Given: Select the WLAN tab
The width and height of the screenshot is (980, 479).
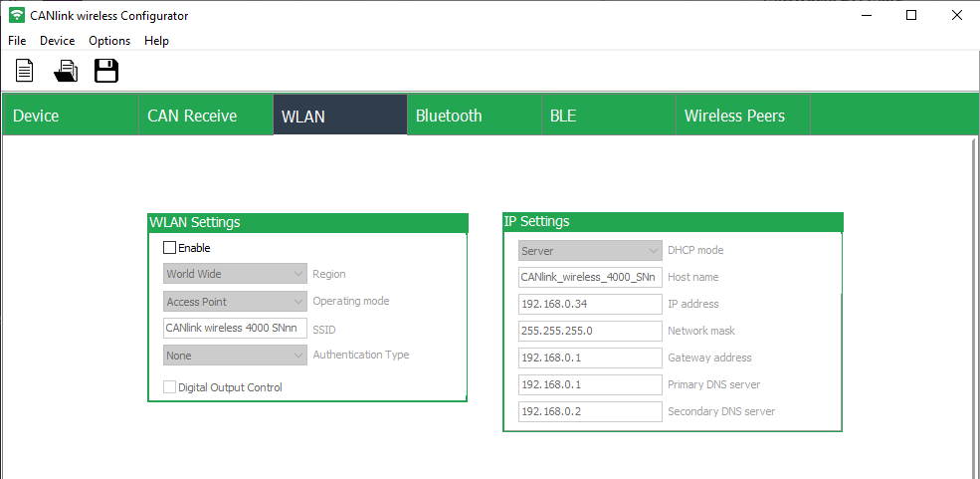Looking at the screenshot, I should click(340, 116).
